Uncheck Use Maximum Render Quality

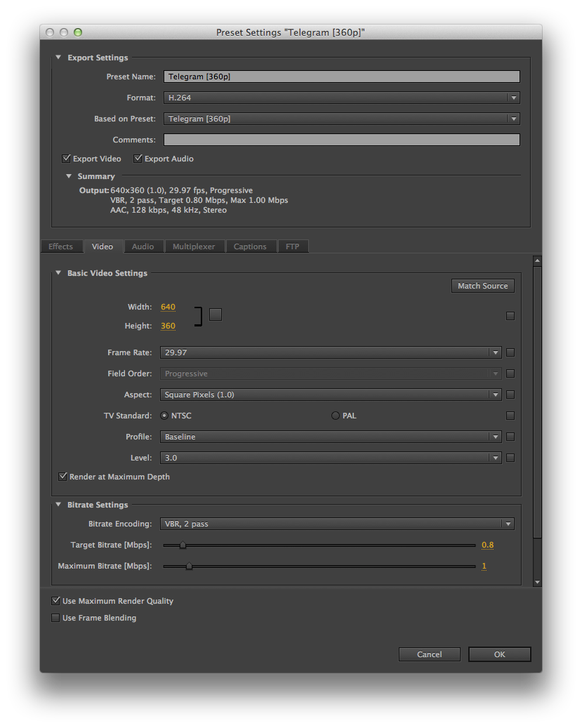pyautogui.click(x=55, y=601)
